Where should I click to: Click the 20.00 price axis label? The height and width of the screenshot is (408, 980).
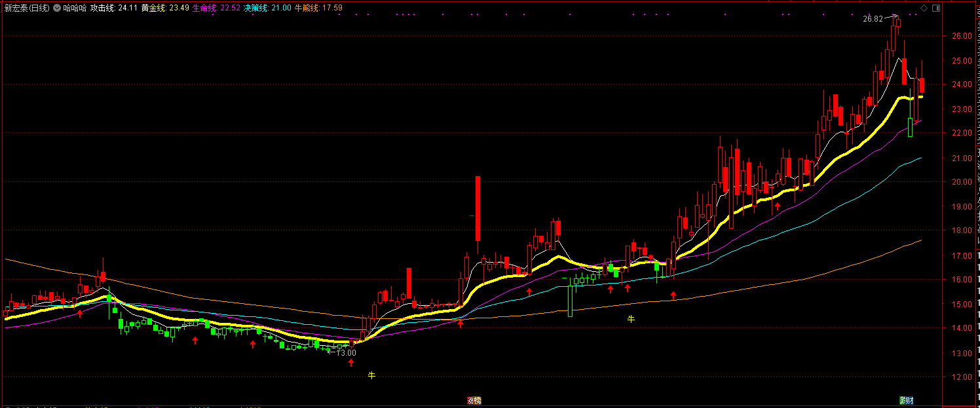coord(962,182)
